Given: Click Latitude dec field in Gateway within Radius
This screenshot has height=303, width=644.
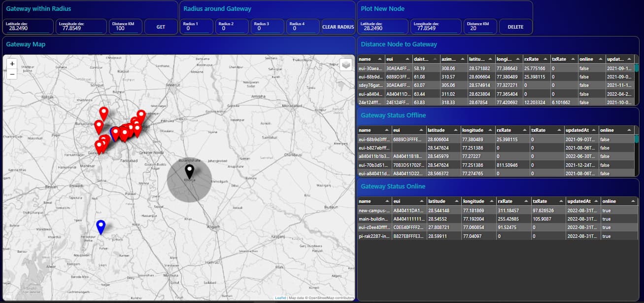Looking at the screenshot, I should pos(27,29).
